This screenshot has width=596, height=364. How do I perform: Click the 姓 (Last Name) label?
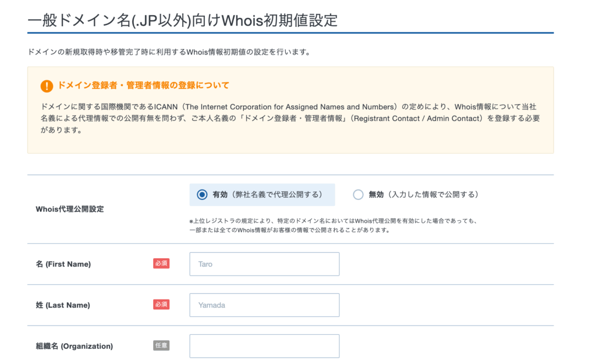pyautogui.click(x=63, y=305)
